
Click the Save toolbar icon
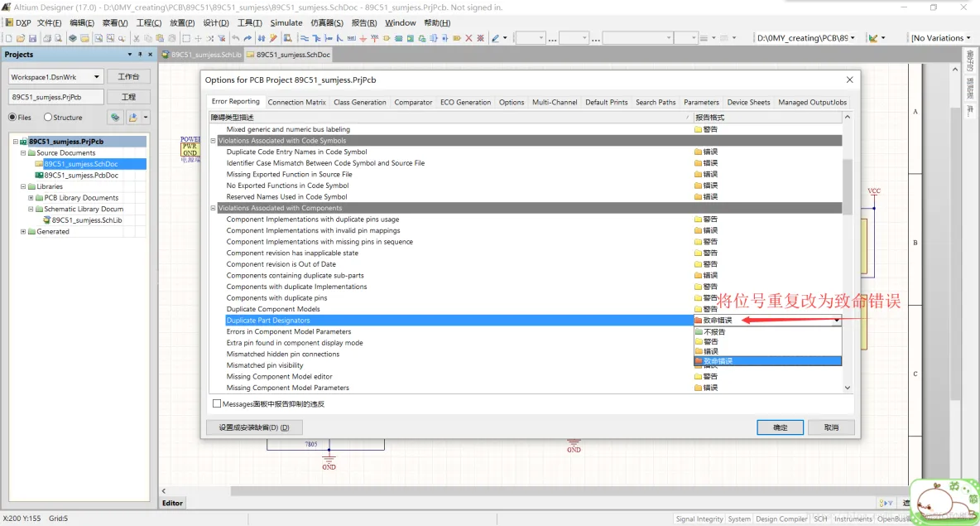coord(32,38)
